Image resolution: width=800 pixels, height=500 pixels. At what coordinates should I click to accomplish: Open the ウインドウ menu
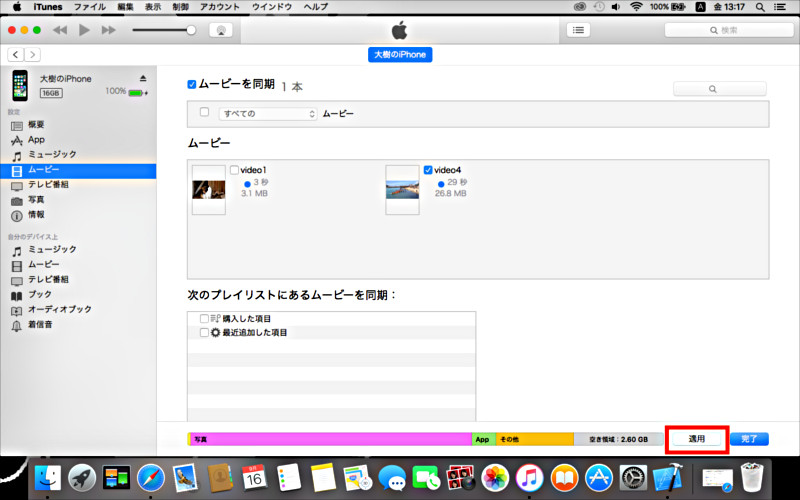pos(272,7)
